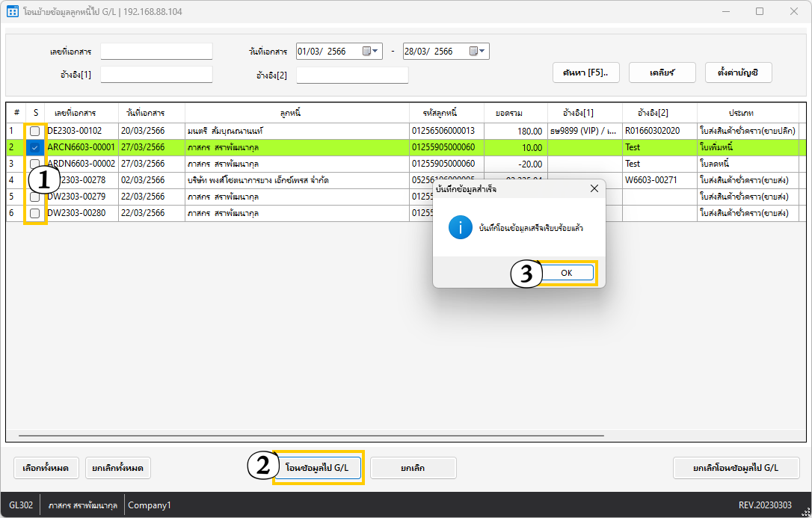This screenshot has height=518, width=812.
Task: Expand the end date dropdown arrow
Action: click(x=483, y=52)
